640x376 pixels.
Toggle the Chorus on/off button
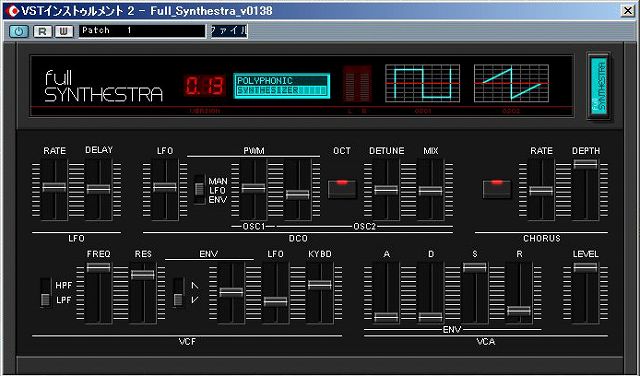tap(497, 189)
